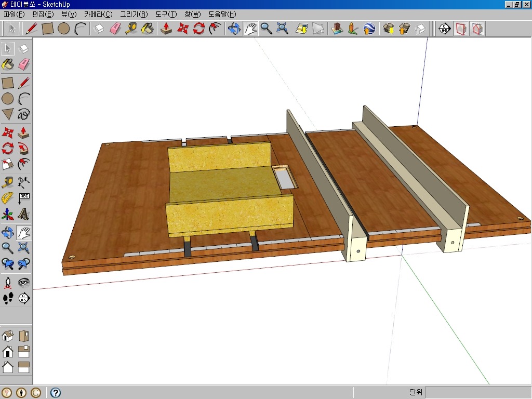Select the Follow Me tool in left toolbar
This screenshot has height=399, width=532.
[23, 165]
